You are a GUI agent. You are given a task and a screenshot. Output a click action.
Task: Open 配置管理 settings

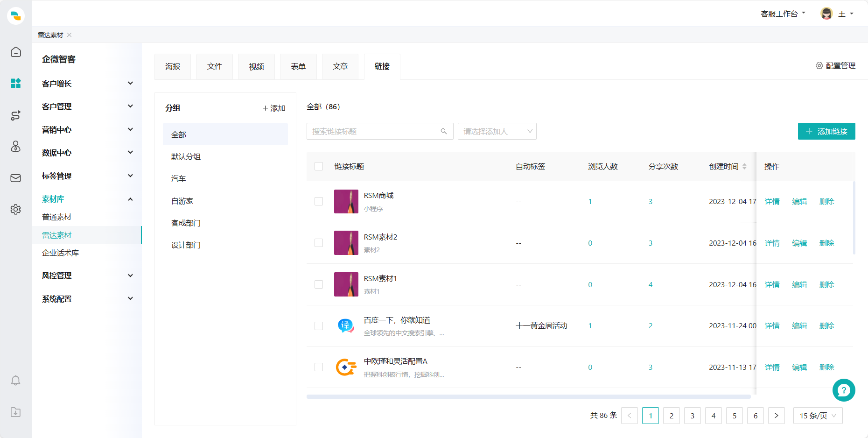pos(835,66)
